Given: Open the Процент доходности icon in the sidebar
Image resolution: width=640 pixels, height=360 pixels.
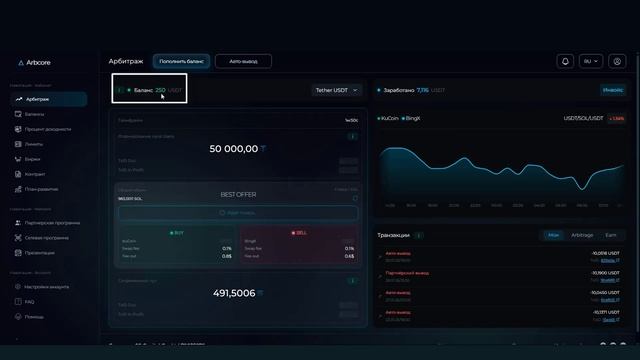Looking at the screenshot, I should pyautogui.click(x=18, y=129).
